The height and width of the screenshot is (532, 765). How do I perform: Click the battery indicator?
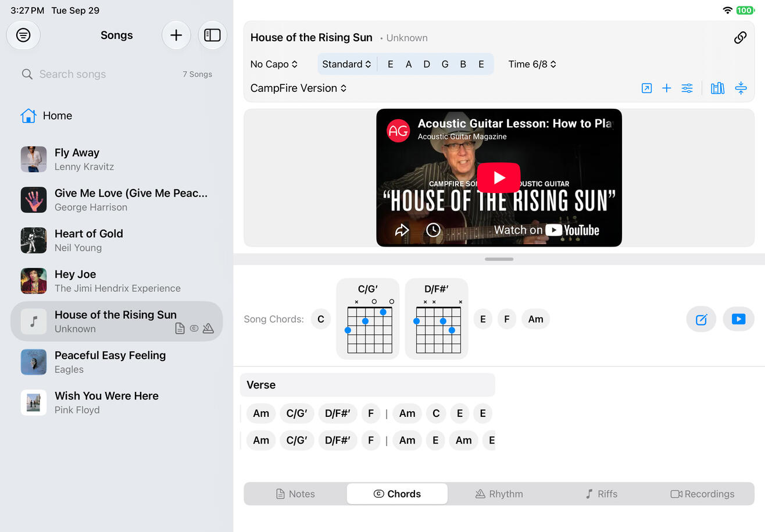(x=745, y=10)
